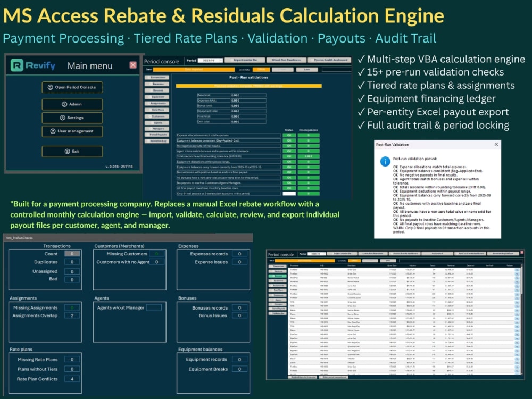Click blank status box for final payouts check
The height and width of the screenshot is (399, 532).
point(289,194)
